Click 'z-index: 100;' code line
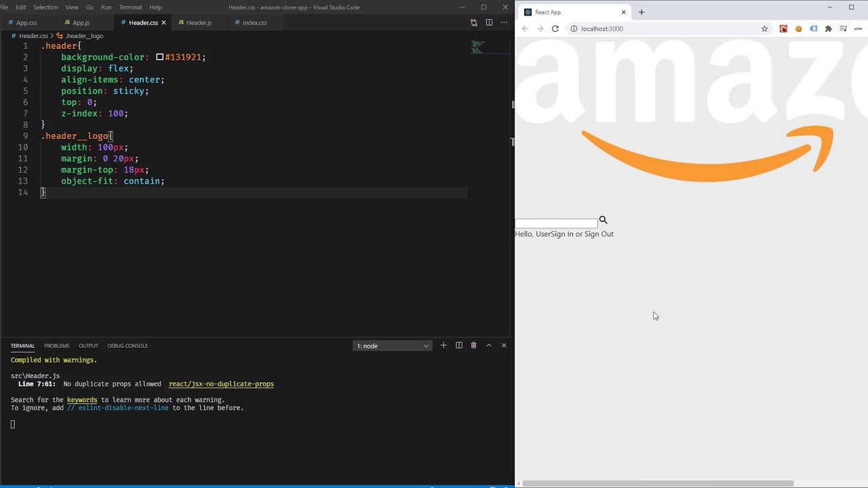The width and height of the screenshot is (868, 488). pyautogui.click(x=94, y=113)
